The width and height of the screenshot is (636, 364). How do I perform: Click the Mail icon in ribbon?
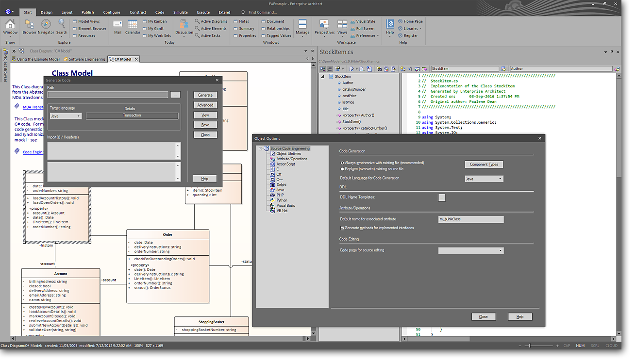coord(117,24)
